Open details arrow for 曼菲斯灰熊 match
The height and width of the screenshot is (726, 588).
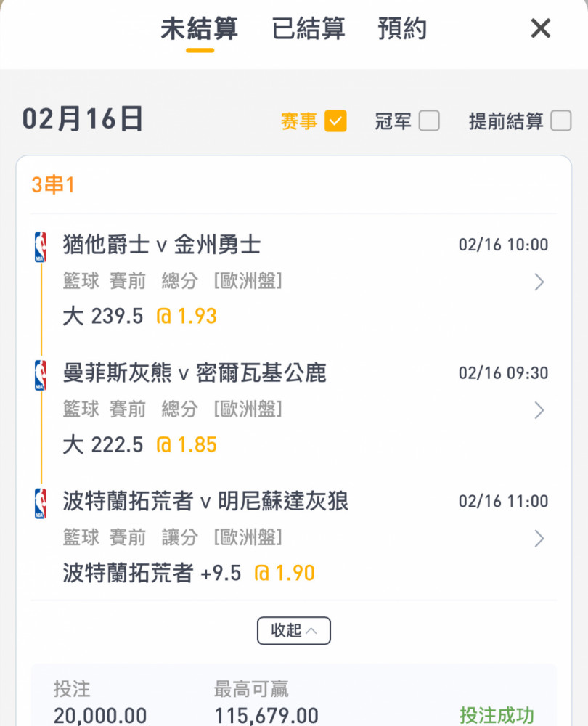(539, 410)
